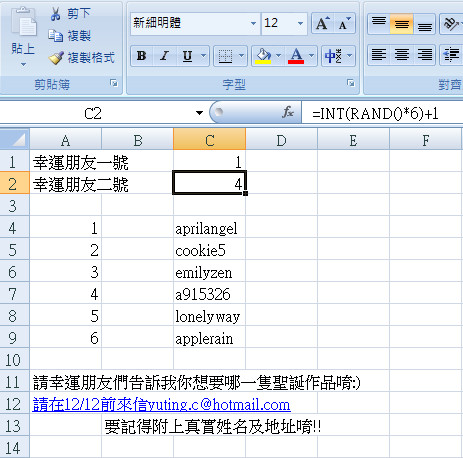The height and width of the screenshot is (458, 463).
Task: Toggle Bottom Align icon
Action: click(x=425, y=23)
